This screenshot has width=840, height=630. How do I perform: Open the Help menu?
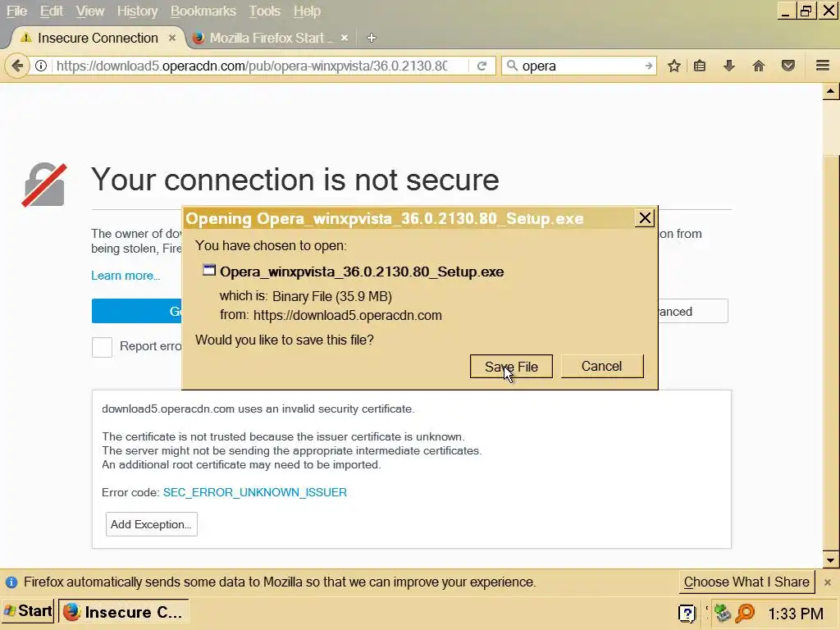[307, 11]
